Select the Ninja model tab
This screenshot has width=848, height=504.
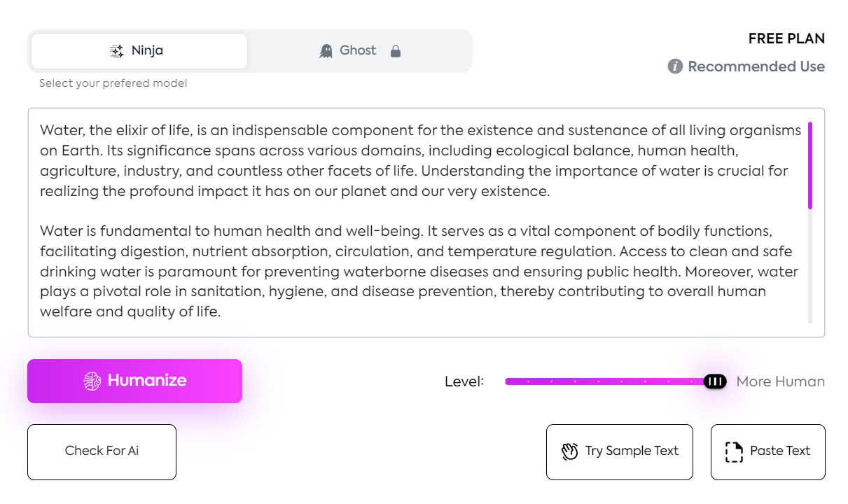pos(138,50)
